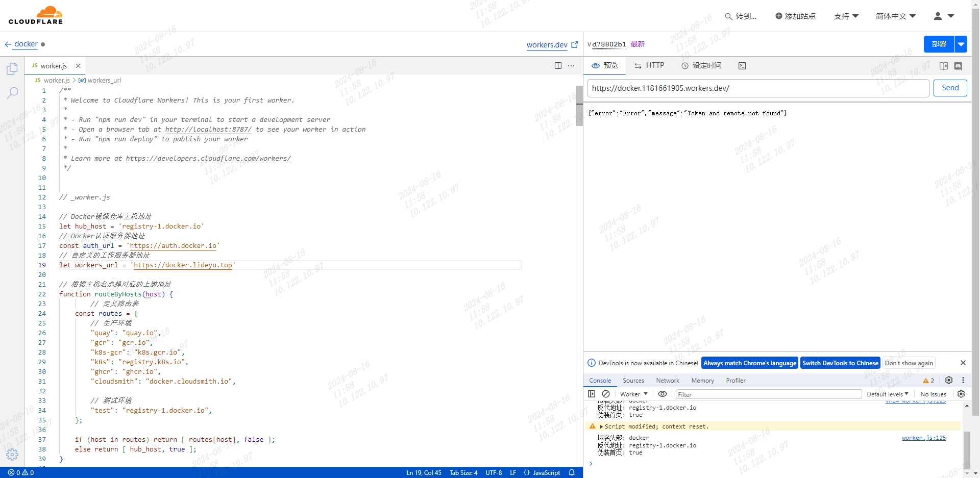Go back using the arrow beside docker

click(8, 44)
